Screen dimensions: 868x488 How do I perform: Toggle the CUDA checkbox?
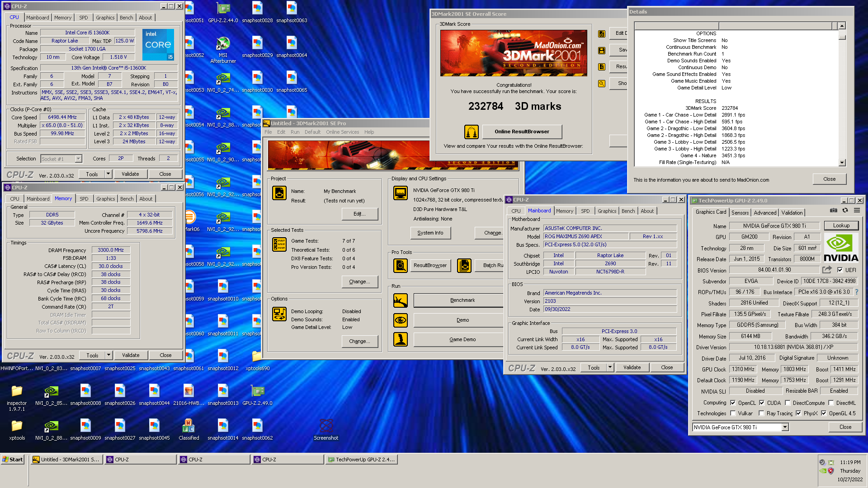762,403
